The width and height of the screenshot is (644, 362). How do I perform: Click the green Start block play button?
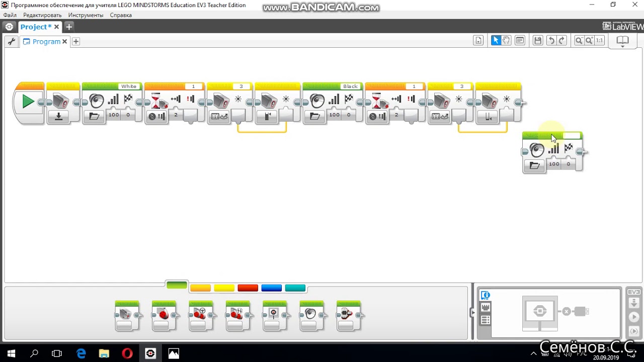pyautogui.click(x=28, y=102)
